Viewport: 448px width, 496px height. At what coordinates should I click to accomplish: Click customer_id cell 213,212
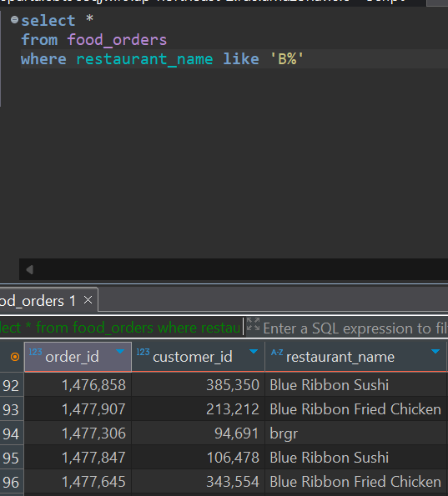[x=199, y=409]
